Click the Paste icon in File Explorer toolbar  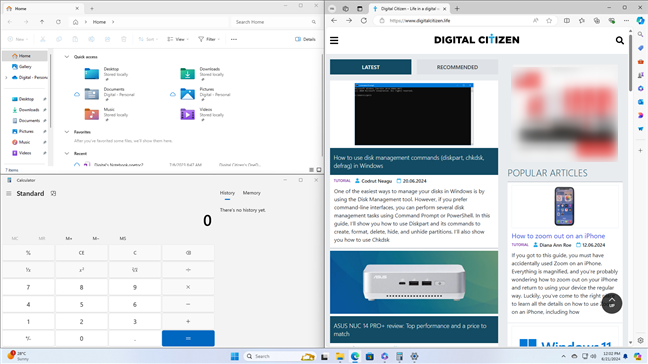tap(75, 39)
